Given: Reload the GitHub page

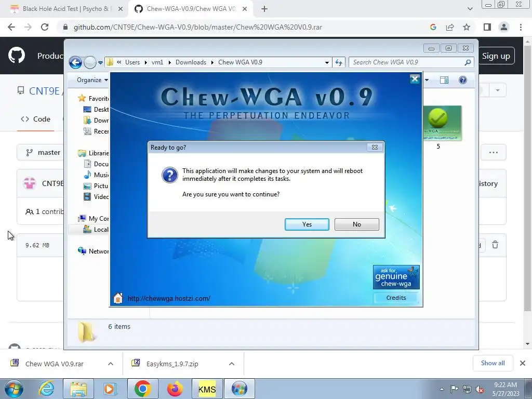Looking at the screenshot, I should click(45, 27).
